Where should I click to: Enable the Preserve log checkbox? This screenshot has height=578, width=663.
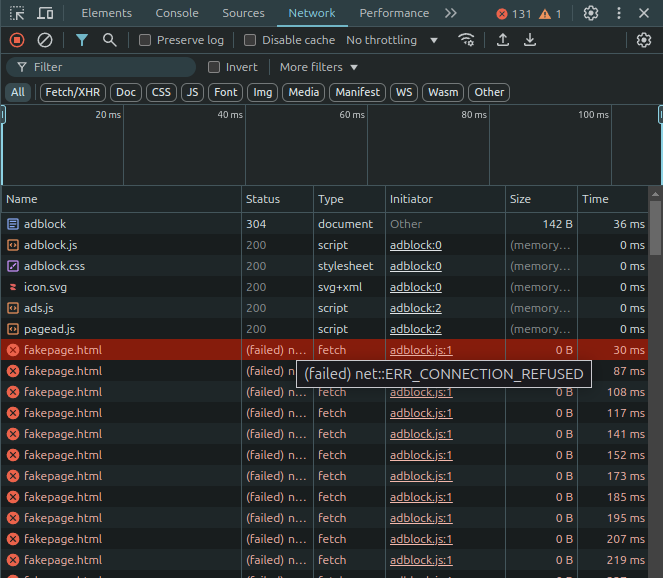[x=145, y=40]
